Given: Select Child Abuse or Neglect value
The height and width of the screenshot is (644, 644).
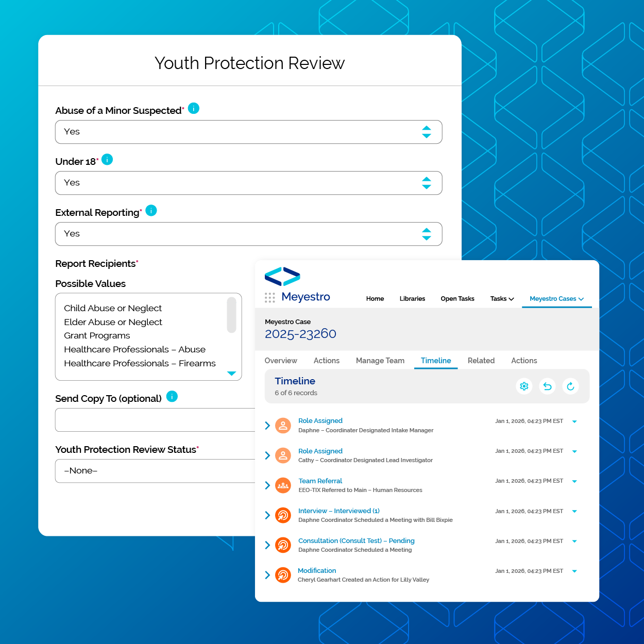Looking at the screenshot, I should (113, 308).
